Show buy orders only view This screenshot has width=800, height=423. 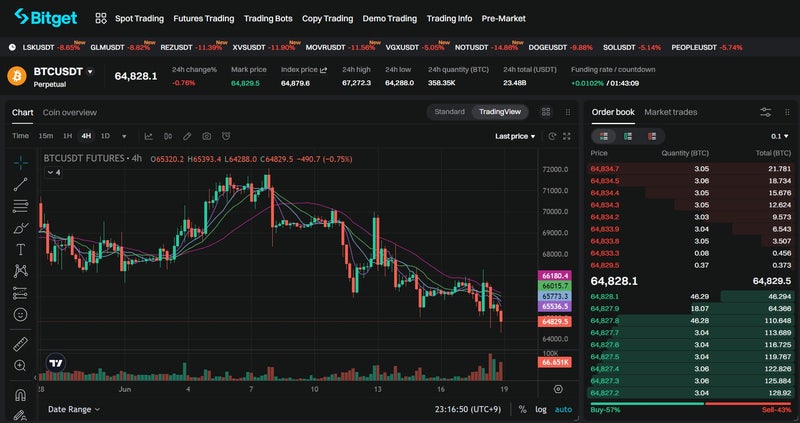point(628,136)
